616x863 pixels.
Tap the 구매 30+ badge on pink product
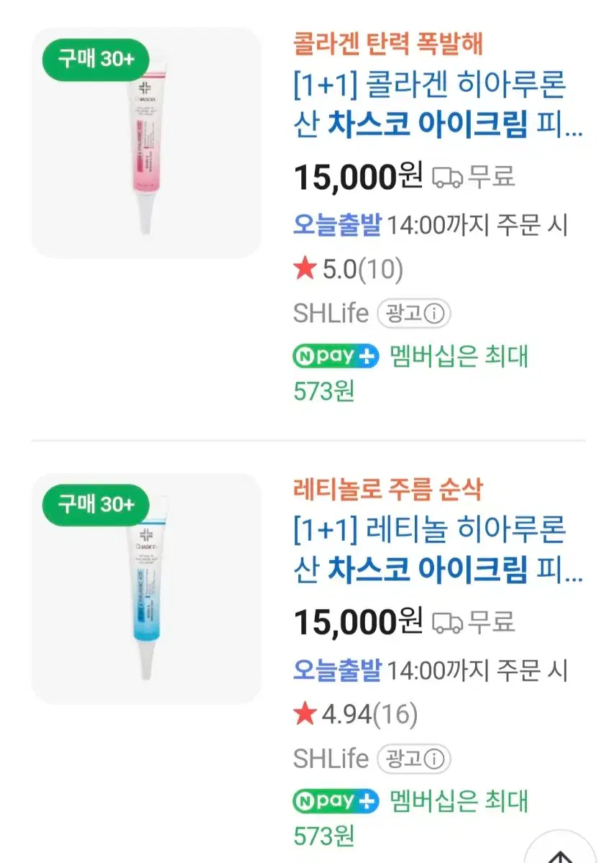(x=96, y=59)
